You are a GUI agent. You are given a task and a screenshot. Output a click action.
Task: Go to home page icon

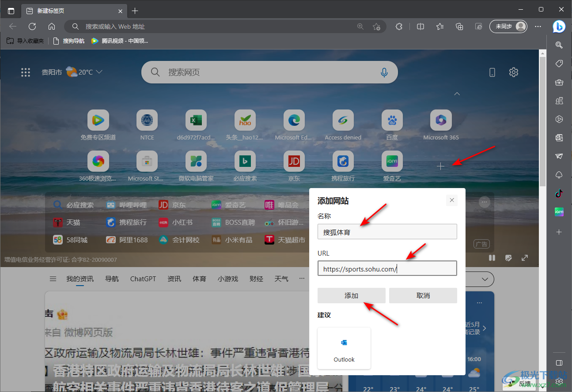(52, 26)
